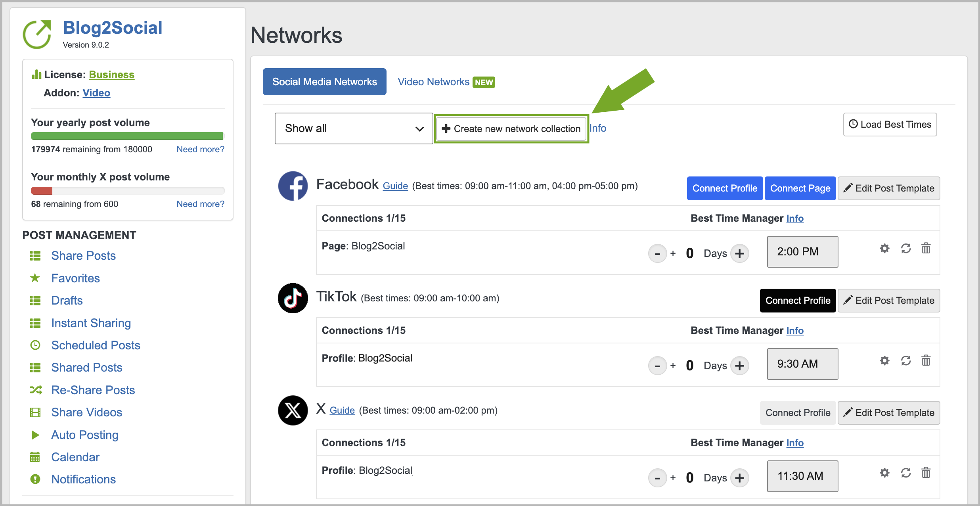The image size is (980, 506).
Task: Click the 2:00 PM Facebook time field
Action: click(x=802, y=252)
